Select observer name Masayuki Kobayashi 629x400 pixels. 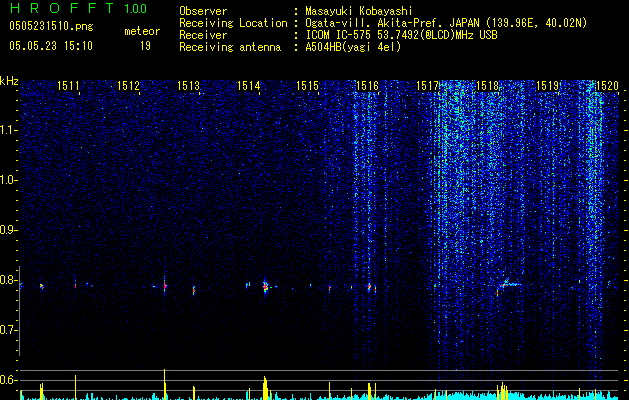tap(359, 11)
